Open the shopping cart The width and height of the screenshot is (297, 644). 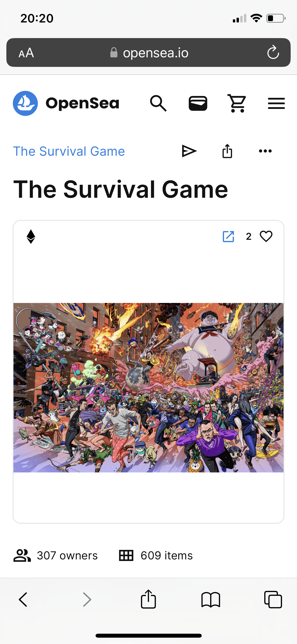click(x=237, y=103)
